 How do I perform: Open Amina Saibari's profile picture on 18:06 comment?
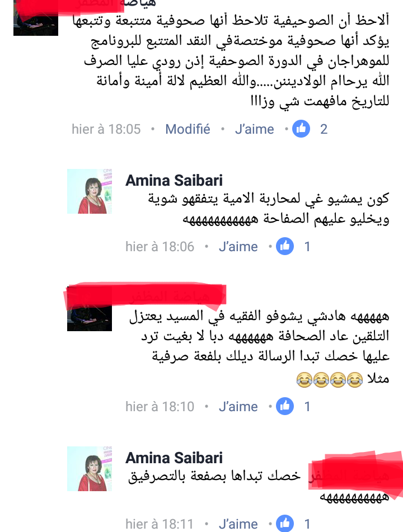pos(90,191)
